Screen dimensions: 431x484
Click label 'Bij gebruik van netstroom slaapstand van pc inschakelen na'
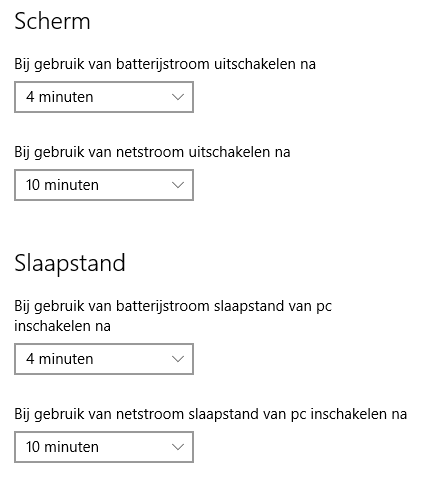[x=211, y=414]
